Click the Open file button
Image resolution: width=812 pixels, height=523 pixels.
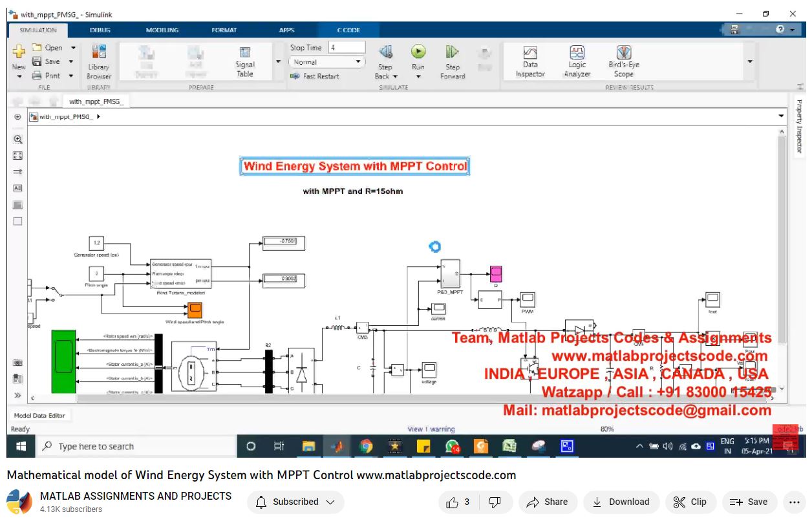click(47, 48)
